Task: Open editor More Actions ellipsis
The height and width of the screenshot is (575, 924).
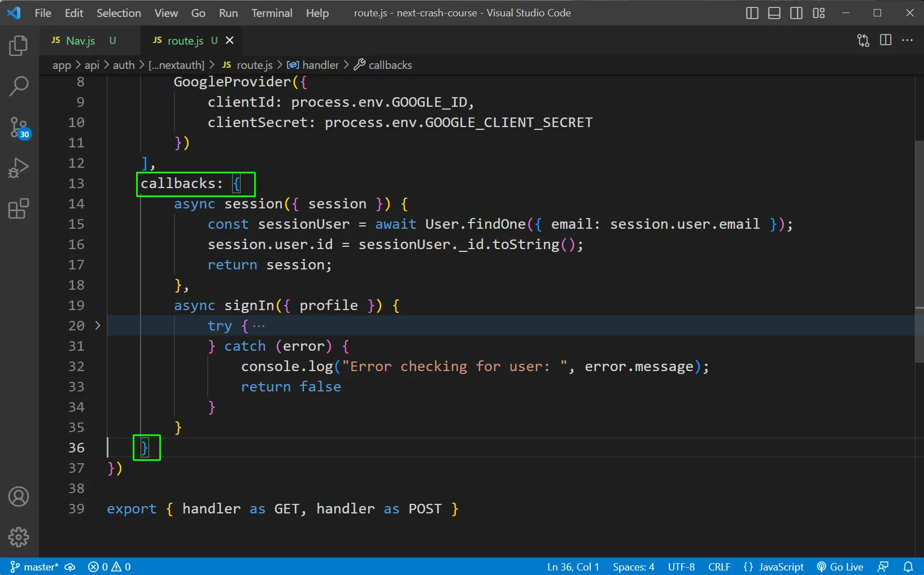Action: 908,40
